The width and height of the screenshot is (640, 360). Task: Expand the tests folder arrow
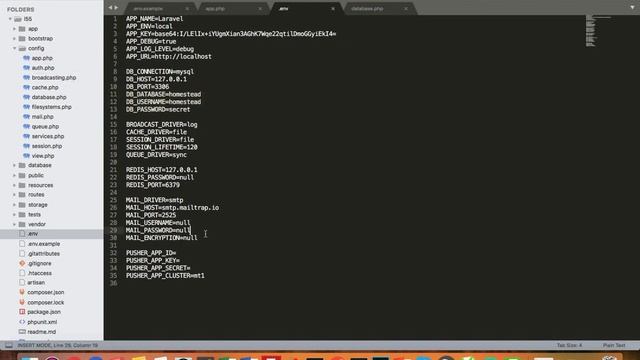[x=14, y=214]
